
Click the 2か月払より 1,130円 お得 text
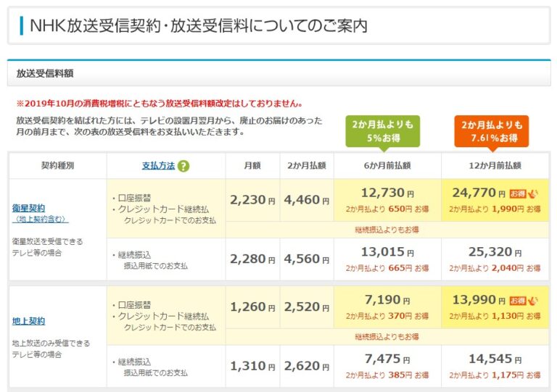[495, 316]
